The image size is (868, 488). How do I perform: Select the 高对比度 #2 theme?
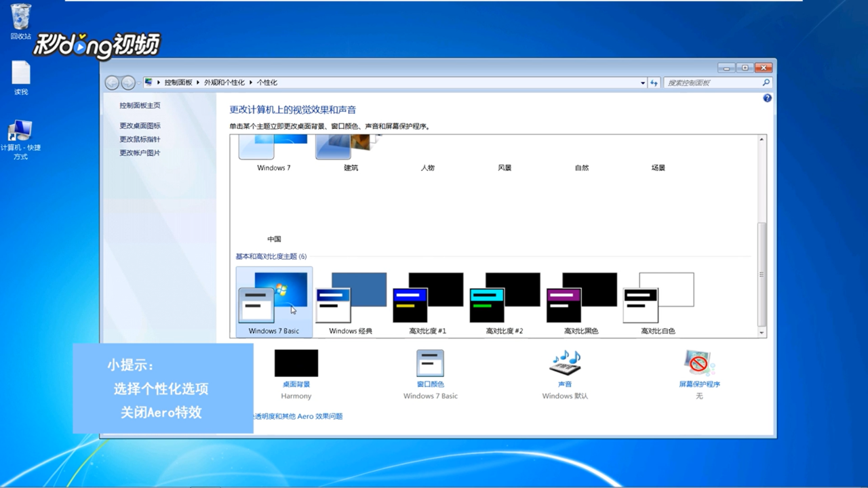click(505, 302)
